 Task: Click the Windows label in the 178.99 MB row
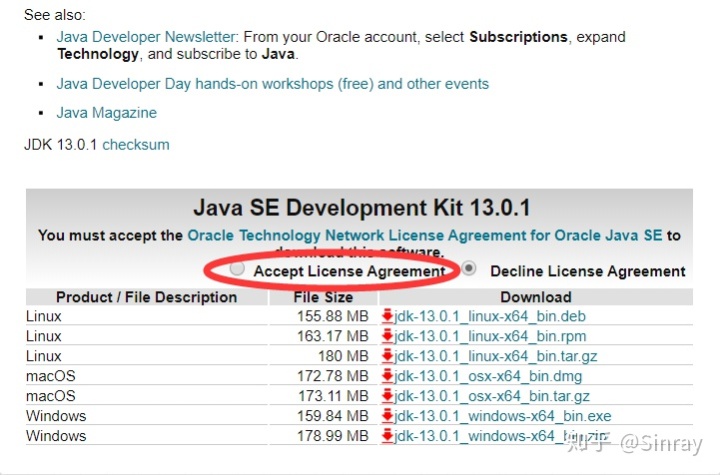pyautogui.click(x=56, y=435)
